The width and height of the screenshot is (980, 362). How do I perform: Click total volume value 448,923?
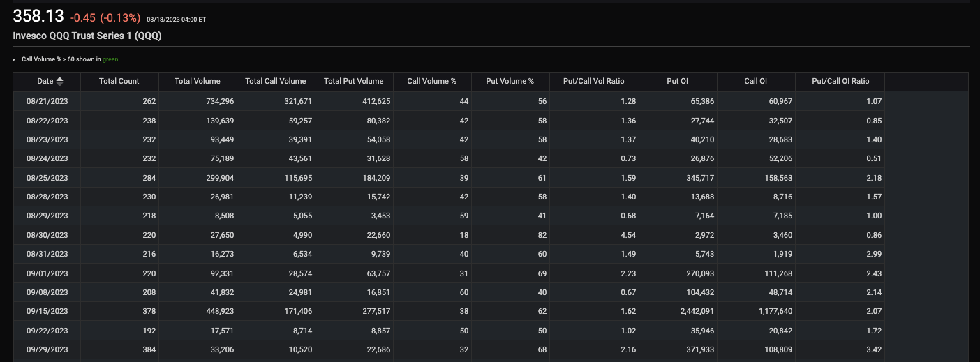click(220, 311)
